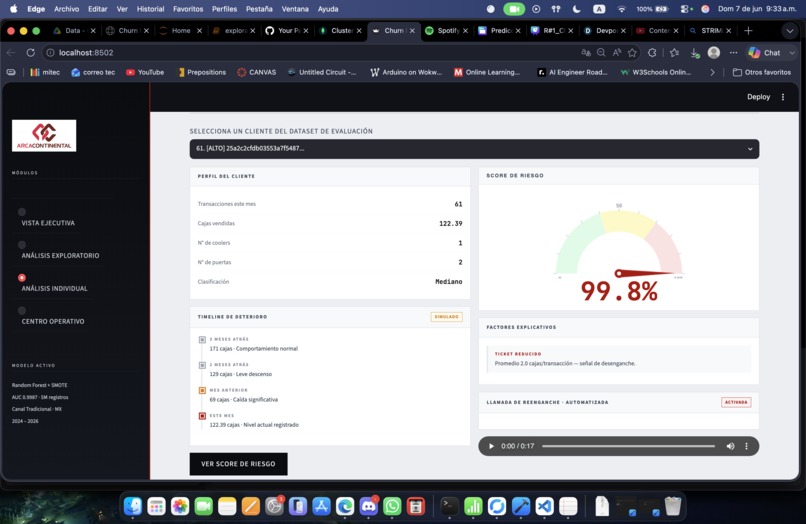Open the Ventana menu
The image size is (806, 524).
pos(295,9)
